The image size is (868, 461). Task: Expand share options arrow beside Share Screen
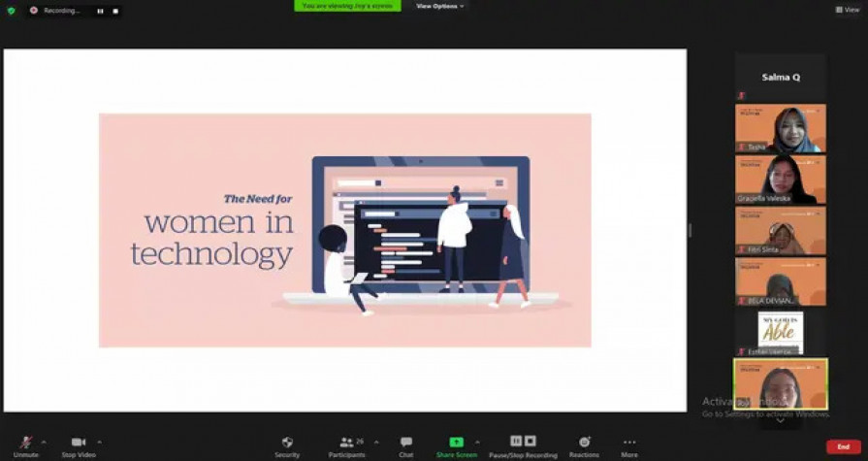(x=477, y=442)
